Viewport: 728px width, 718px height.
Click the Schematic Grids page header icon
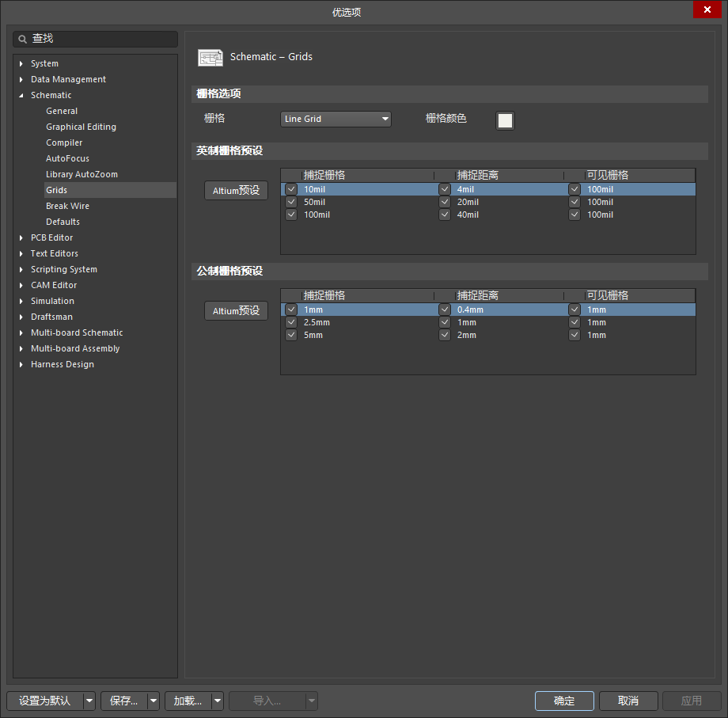click(x=210, y=57)
